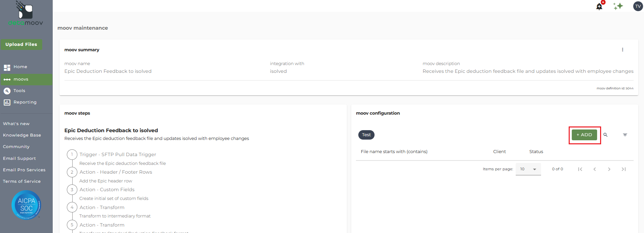Open Terms of Service link
Image resolution: width=644 pixels, height=233 pixels.
(22, 181)
